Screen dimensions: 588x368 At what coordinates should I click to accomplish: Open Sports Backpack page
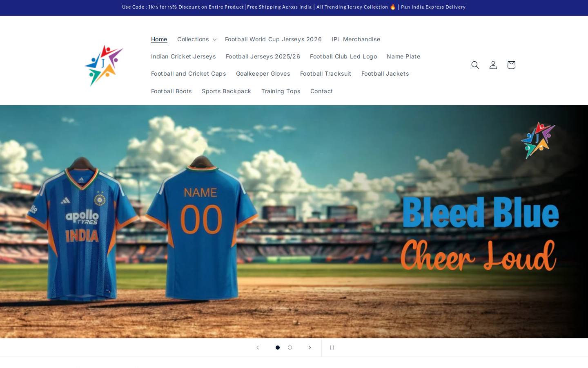pyautogui.click(x=226, y=91)
